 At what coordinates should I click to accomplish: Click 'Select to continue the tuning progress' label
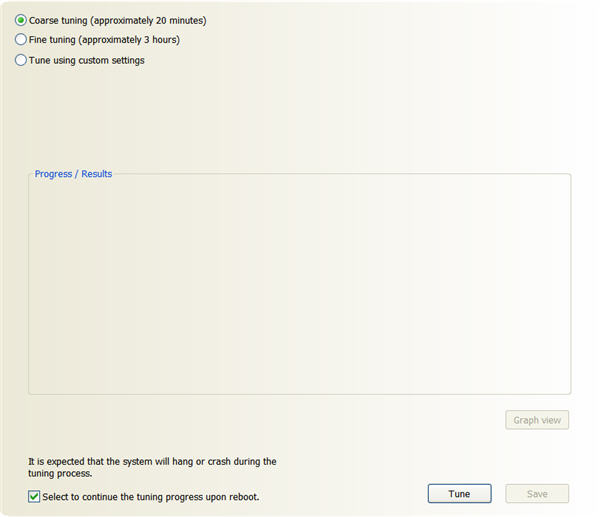[150, 497]
